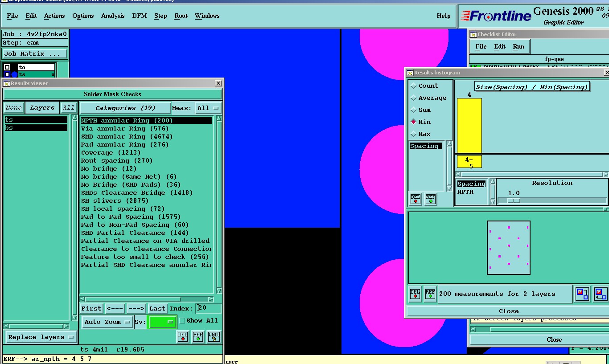Open Run menu in Checklist Editor

(x=518, y=46)
